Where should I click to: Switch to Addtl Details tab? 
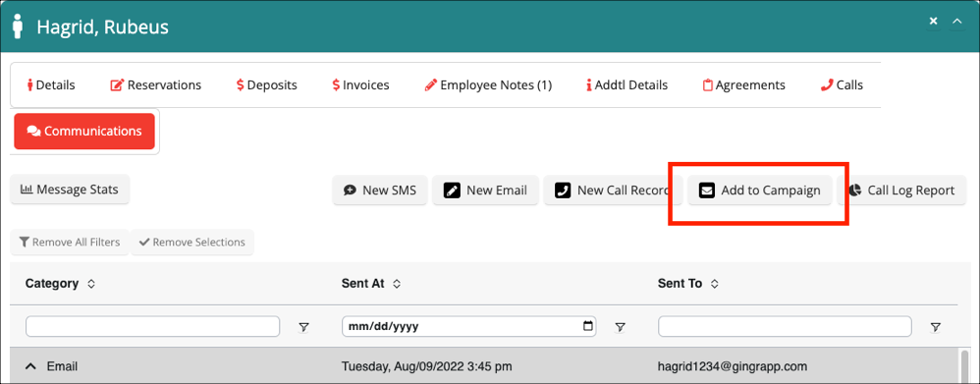click(x=626, y=85)
